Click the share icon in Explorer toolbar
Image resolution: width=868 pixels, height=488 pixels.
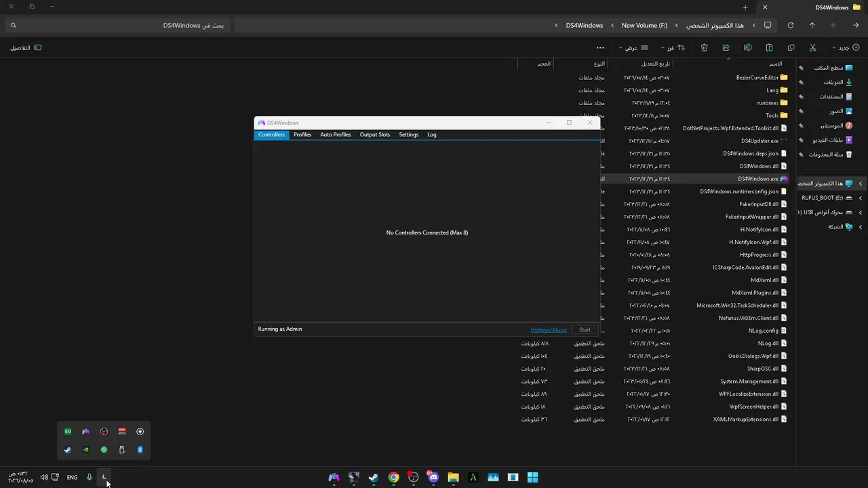[x=726, y=47]
